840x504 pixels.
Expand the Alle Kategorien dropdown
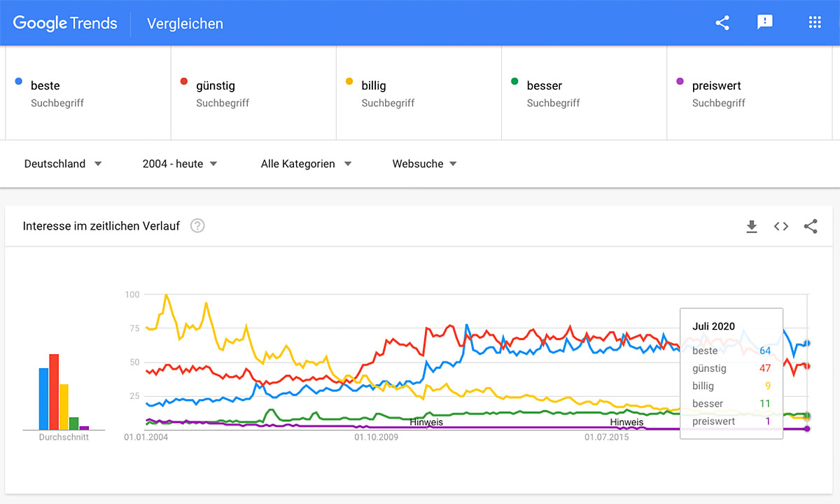point(306,164)
